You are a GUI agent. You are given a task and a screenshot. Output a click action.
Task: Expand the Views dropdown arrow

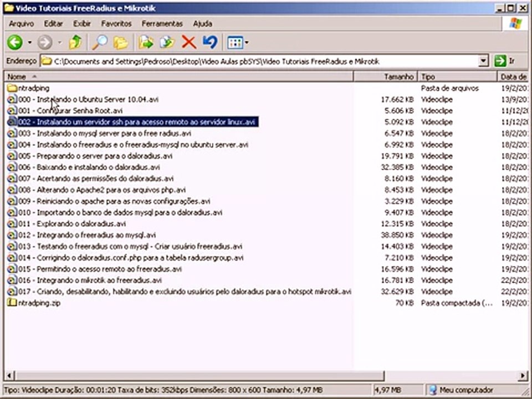[247, 43]
